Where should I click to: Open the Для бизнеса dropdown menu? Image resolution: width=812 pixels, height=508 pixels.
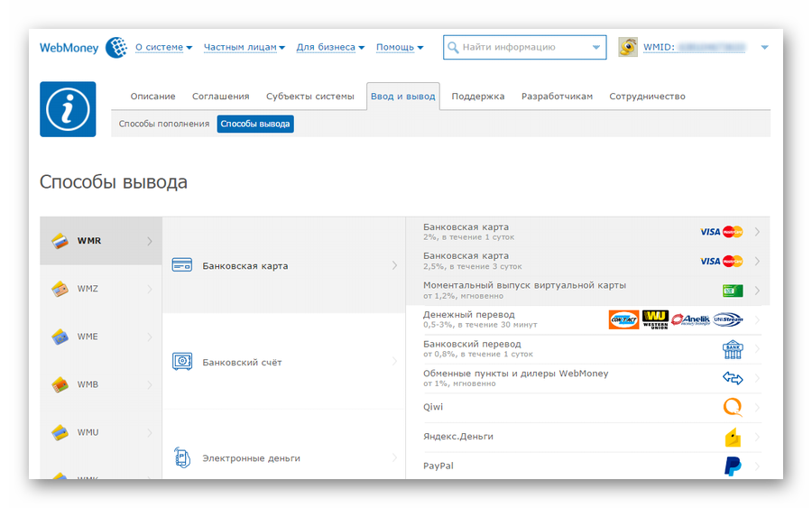[x=330, y=47]
